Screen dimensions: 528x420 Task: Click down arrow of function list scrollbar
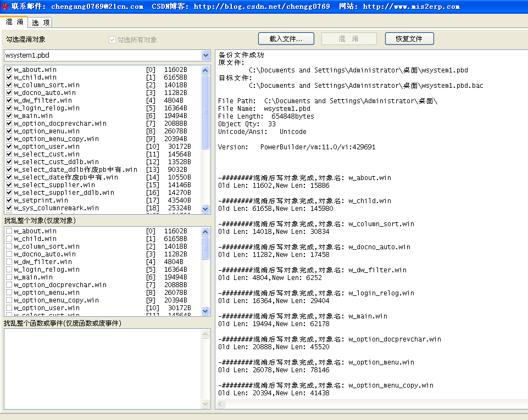205,404
